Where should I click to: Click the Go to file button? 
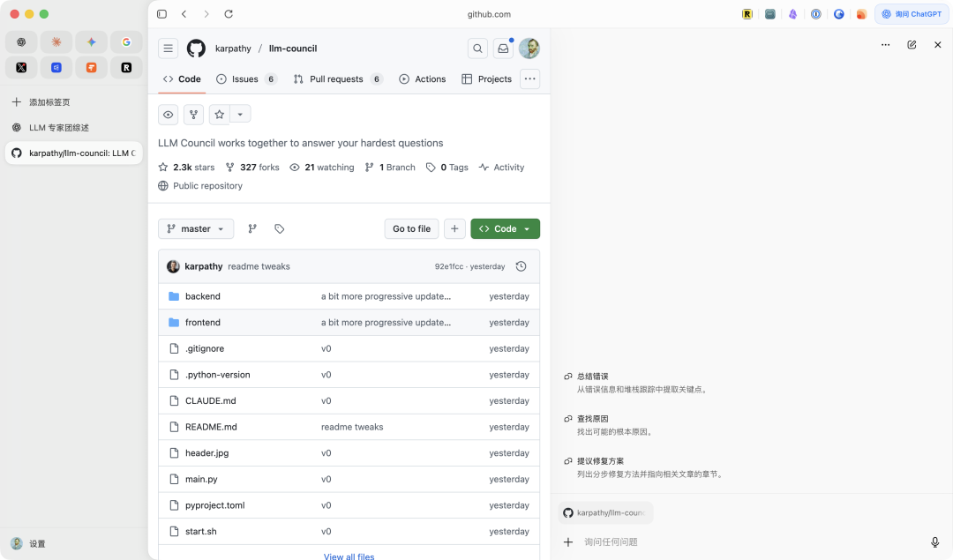[x=411, y=229]
